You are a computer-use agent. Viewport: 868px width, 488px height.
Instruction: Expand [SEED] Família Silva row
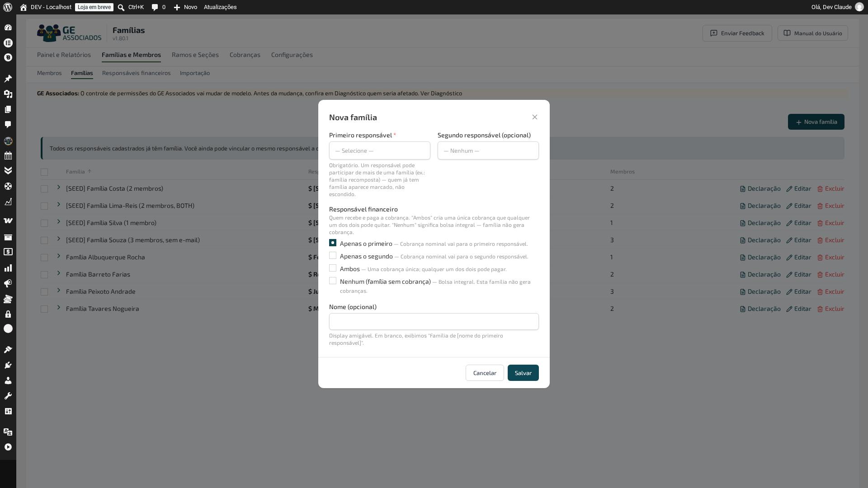(x=59, y=222)
